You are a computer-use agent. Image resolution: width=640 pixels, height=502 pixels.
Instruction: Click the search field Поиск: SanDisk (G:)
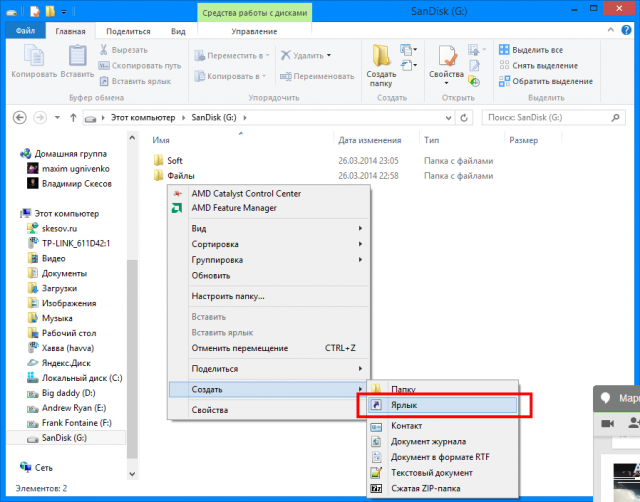[x=553, y=118]
